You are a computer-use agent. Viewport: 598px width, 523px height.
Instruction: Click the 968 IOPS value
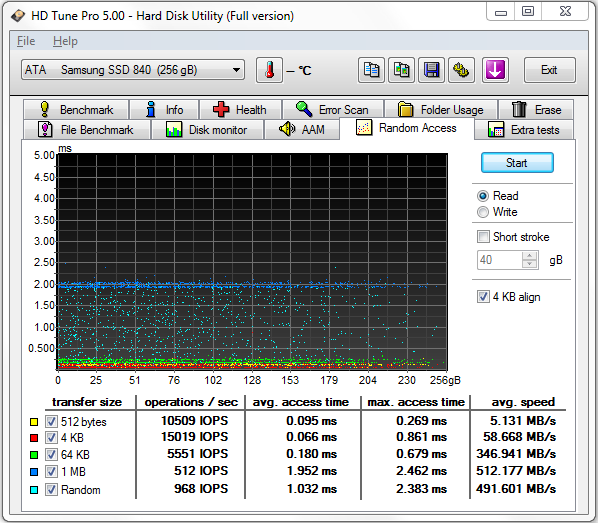tap(201, 489)
